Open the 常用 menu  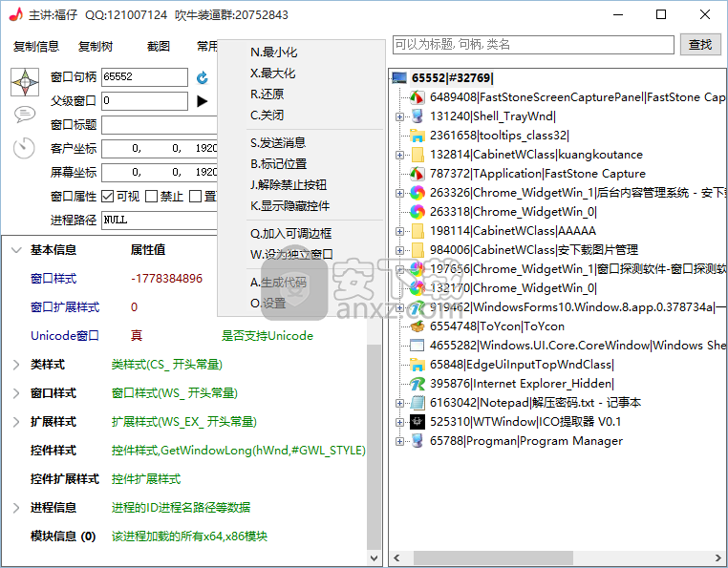(x=206, y=47)
